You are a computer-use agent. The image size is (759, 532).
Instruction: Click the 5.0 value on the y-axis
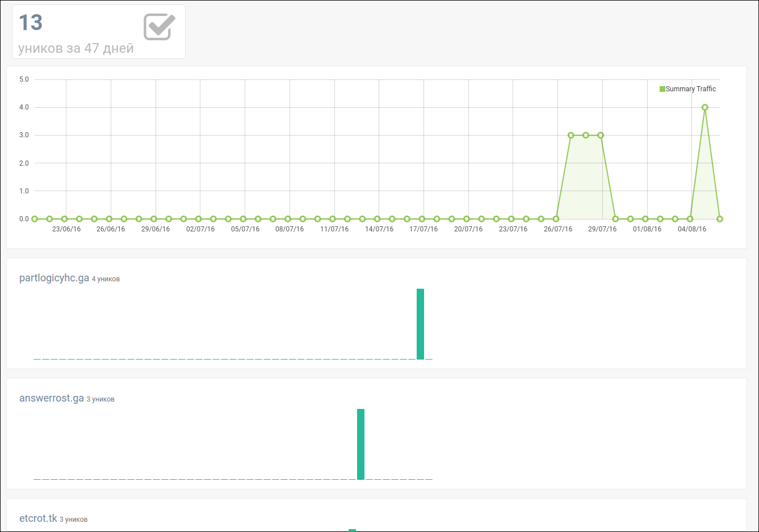point(24,79)
